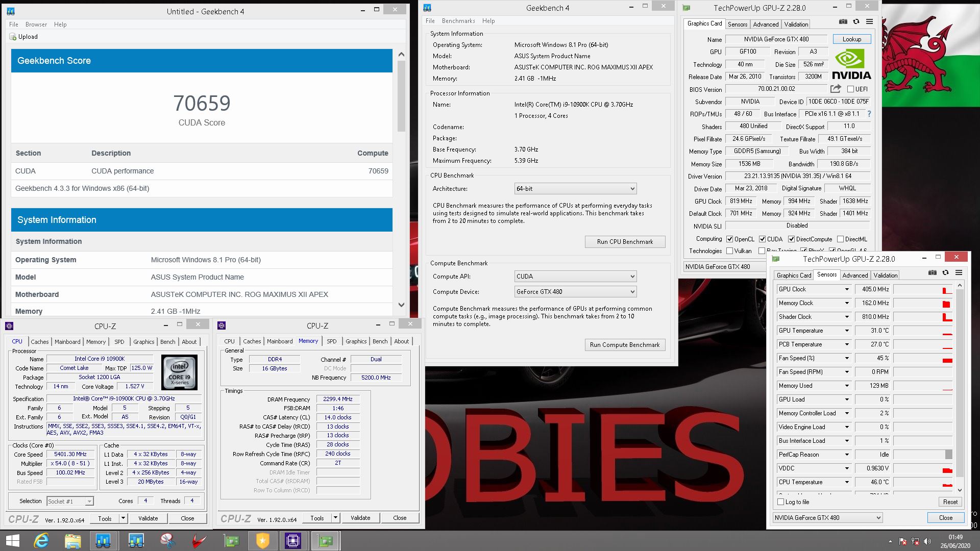Screen dimensions: 980x551
Task: Open the Windows Start button
Action: pyautogui.click(x=12, y=541)
